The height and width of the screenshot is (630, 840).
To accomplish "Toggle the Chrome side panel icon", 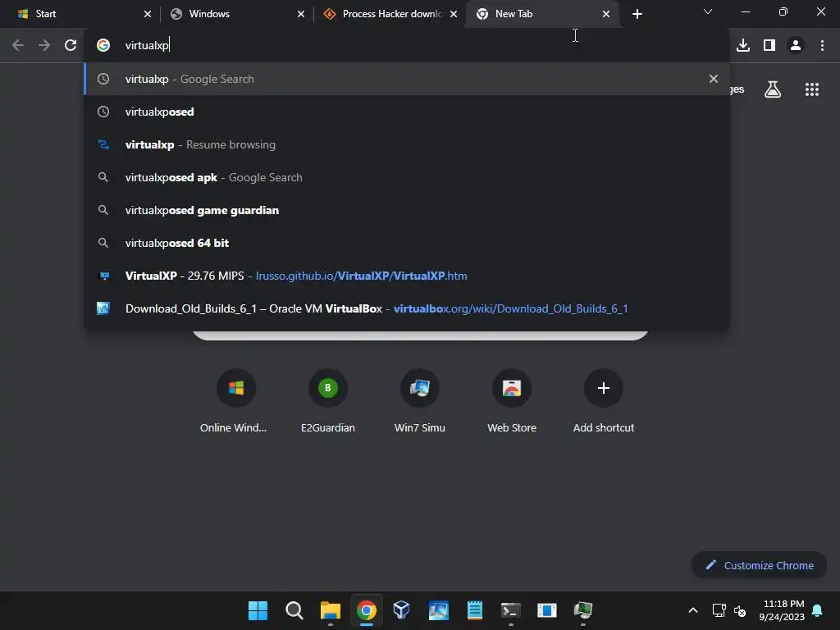I will [x=769, y=45].
